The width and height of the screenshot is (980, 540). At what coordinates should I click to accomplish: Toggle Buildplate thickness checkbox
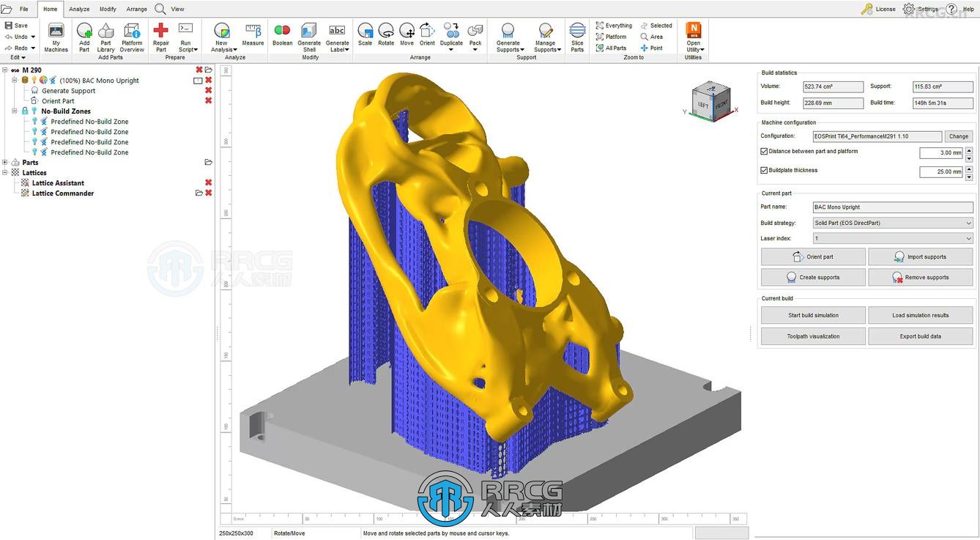[x=764, y=171]
